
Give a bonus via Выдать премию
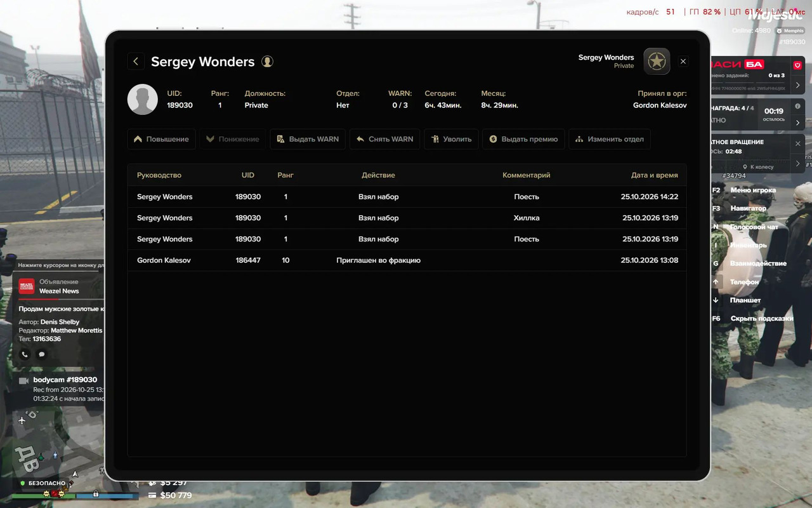523,139
